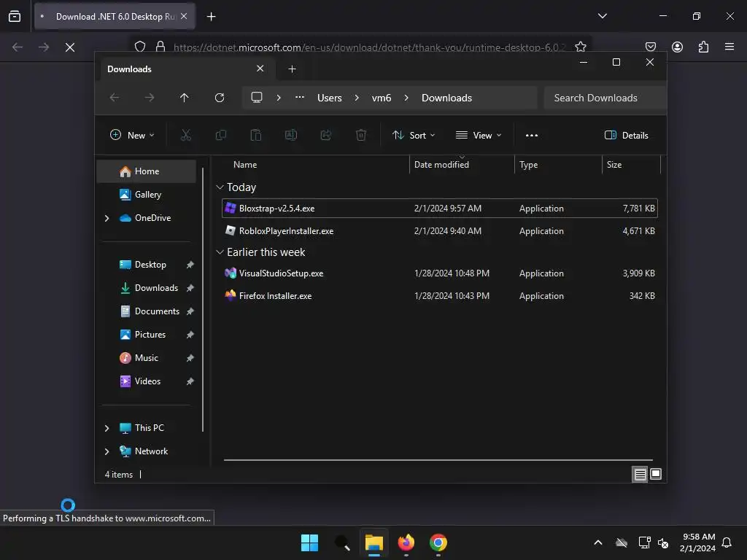Select RobloxPlayerInstaller.exe file
Viewport: 747px width, 560px height.
point(440,231)
